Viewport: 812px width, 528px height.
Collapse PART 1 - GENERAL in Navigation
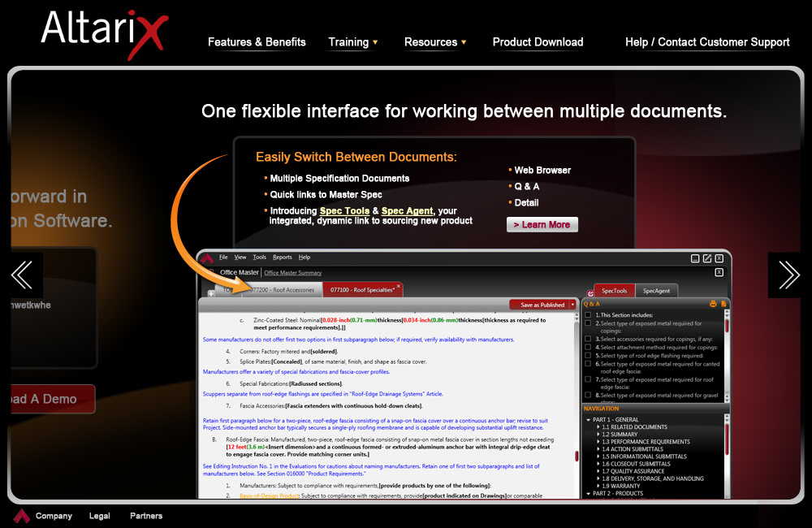588,420
